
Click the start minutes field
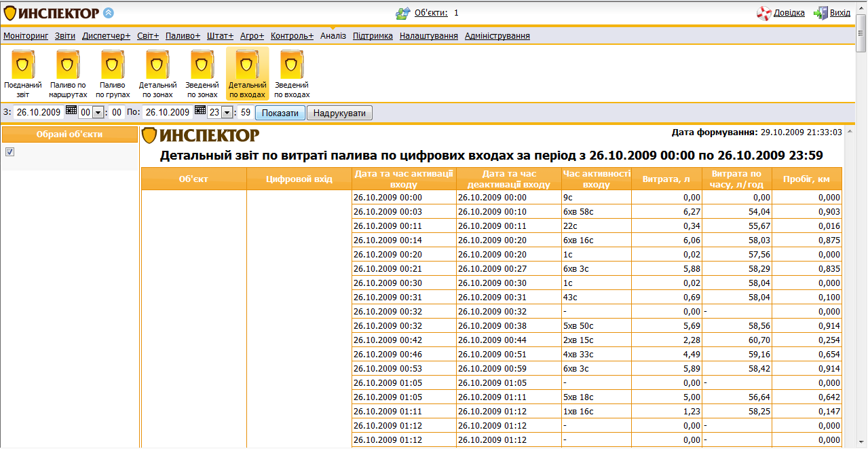117,113
